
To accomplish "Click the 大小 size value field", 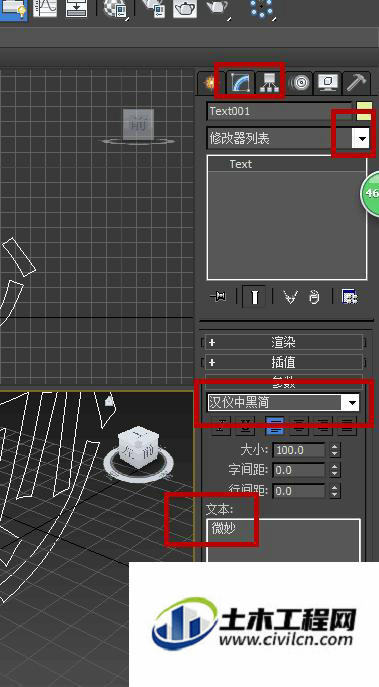I will [x=299, y=450].
